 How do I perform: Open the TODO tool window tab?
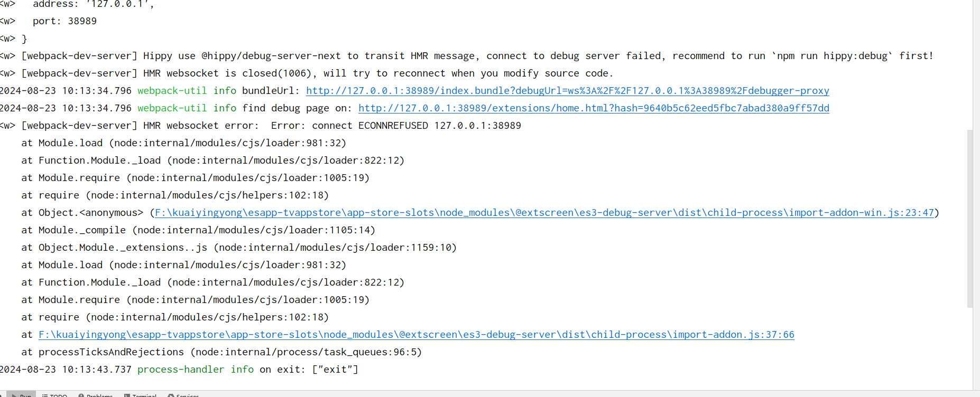tap(54, 394)
